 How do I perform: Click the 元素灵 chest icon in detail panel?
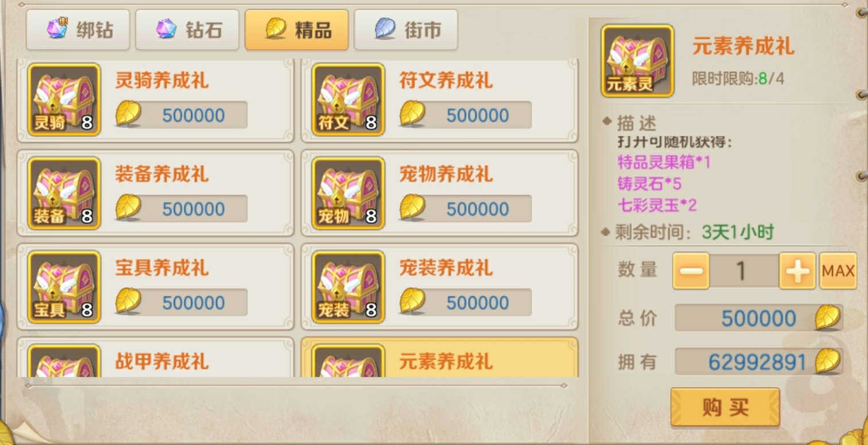637,60
